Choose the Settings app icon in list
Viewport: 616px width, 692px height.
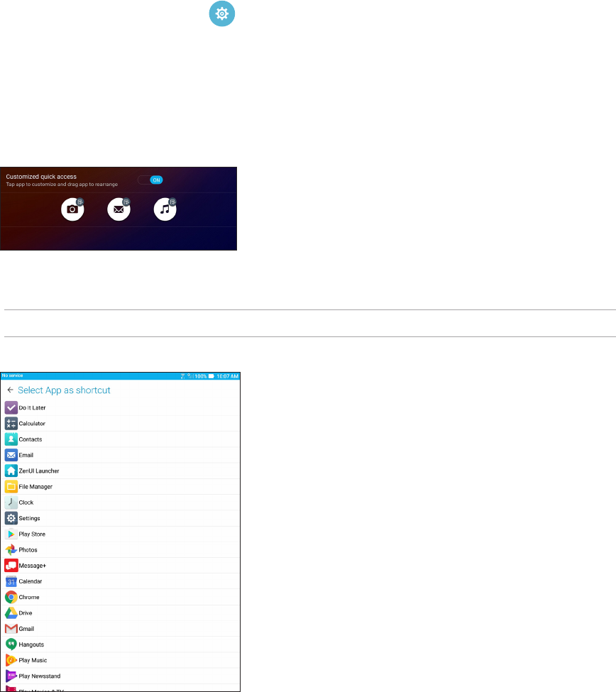[x=11, y=518]
